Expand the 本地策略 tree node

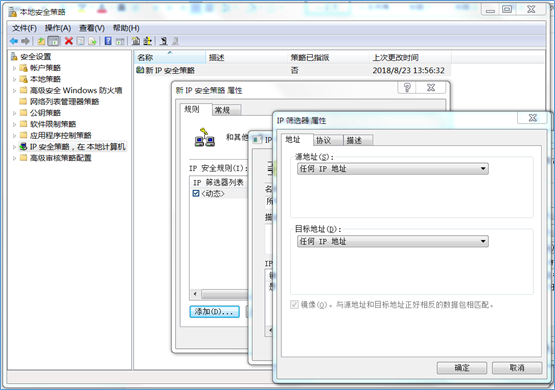tap(15, 79)
